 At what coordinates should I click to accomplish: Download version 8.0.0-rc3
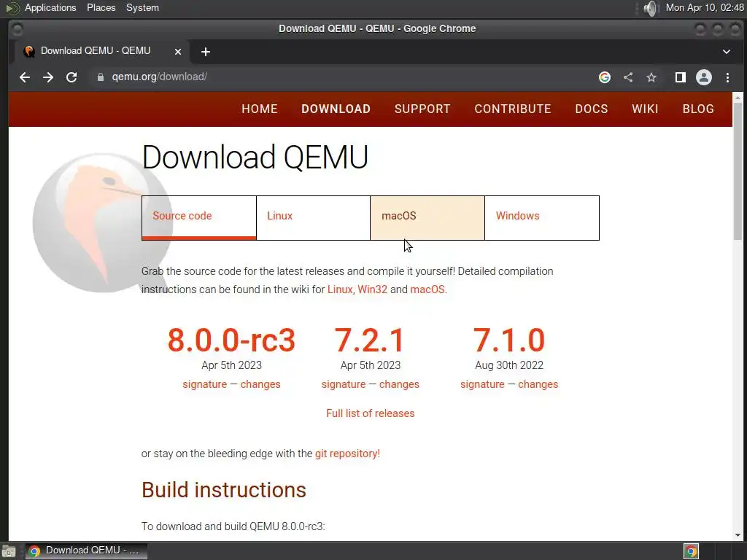point(231,340)
